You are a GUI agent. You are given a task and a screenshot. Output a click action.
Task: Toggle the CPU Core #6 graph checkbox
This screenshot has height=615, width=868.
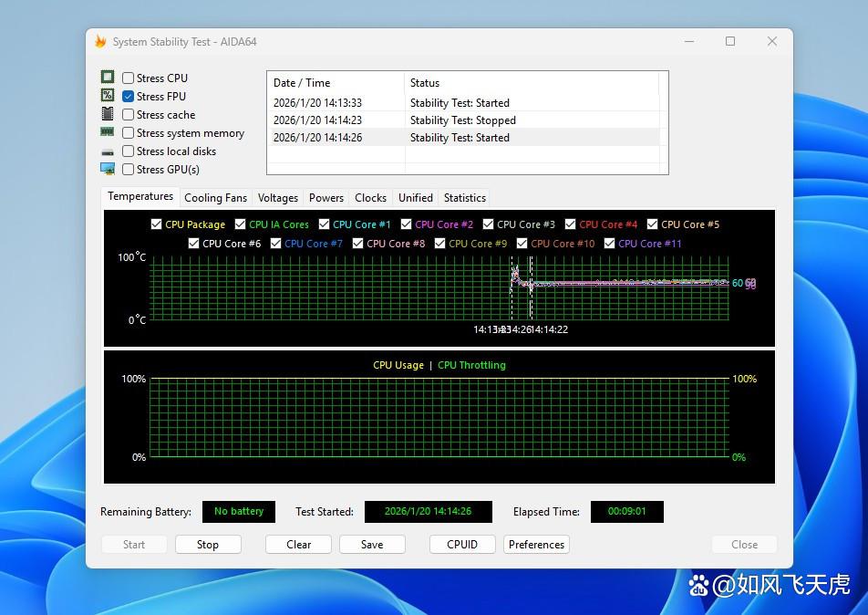coord(193,244)
